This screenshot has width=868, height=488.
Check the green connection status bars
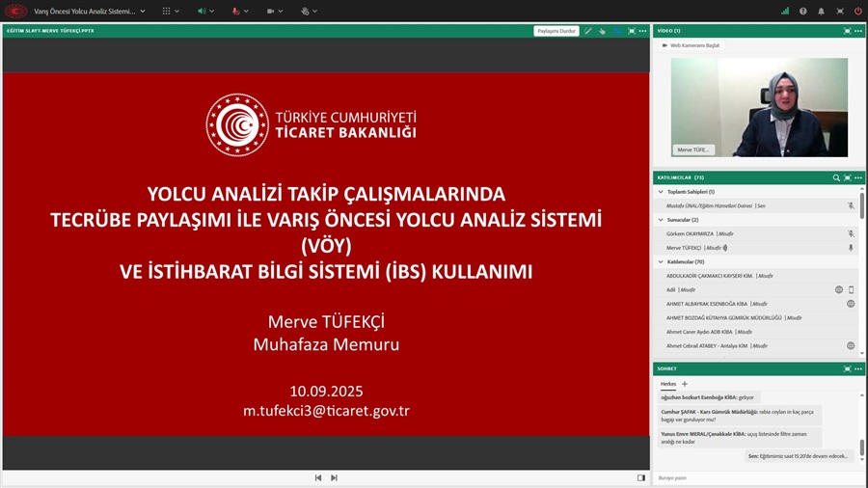pyautogui.click(x=785, y=11)
